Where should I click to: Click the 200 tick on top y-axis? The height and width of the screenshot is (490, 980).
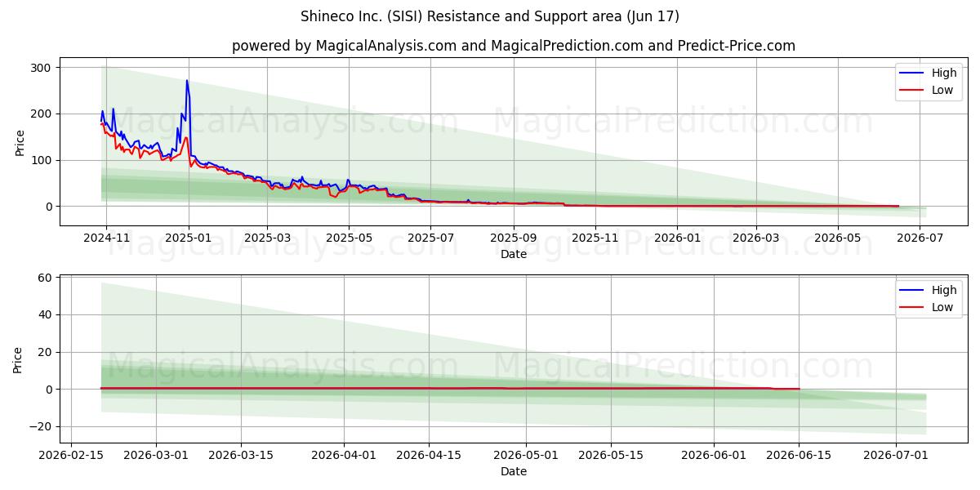42,114
